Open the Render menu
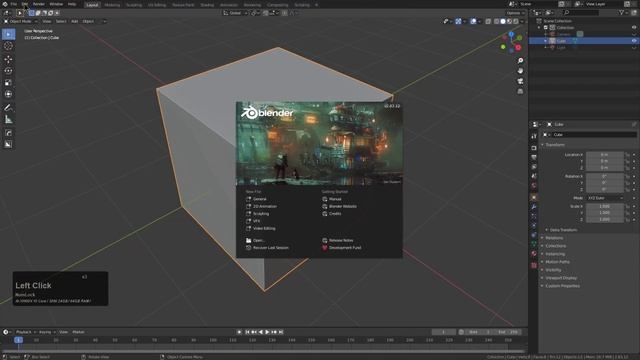 pyautogui.click(x=39, y=4)
